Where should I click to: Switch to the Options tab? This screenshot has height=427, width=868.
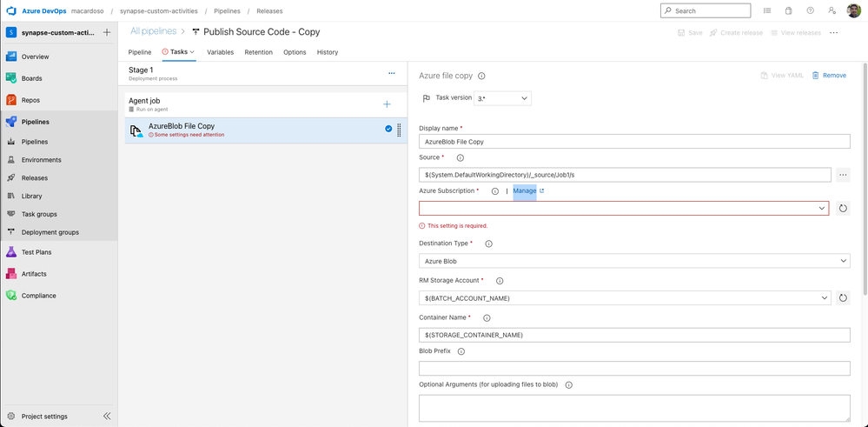[x=295, y=52]
